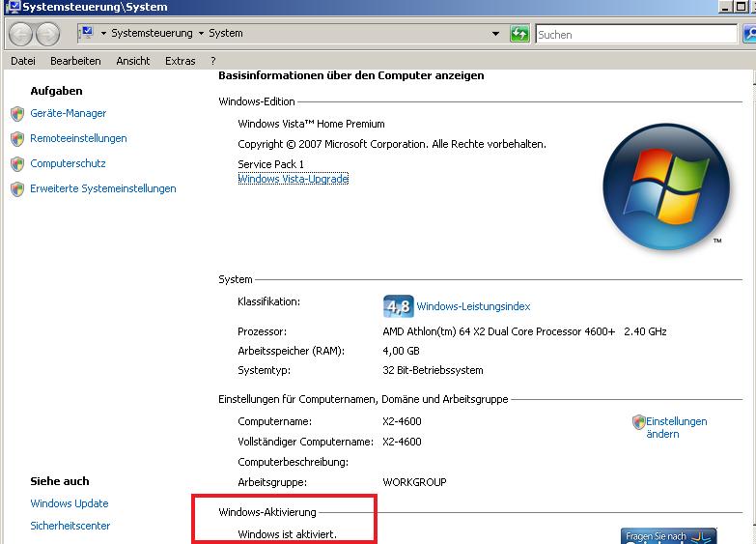Click shield icon next to Einstellungen ändern
This screenshot has width=756, height=544.
(638, 422)
